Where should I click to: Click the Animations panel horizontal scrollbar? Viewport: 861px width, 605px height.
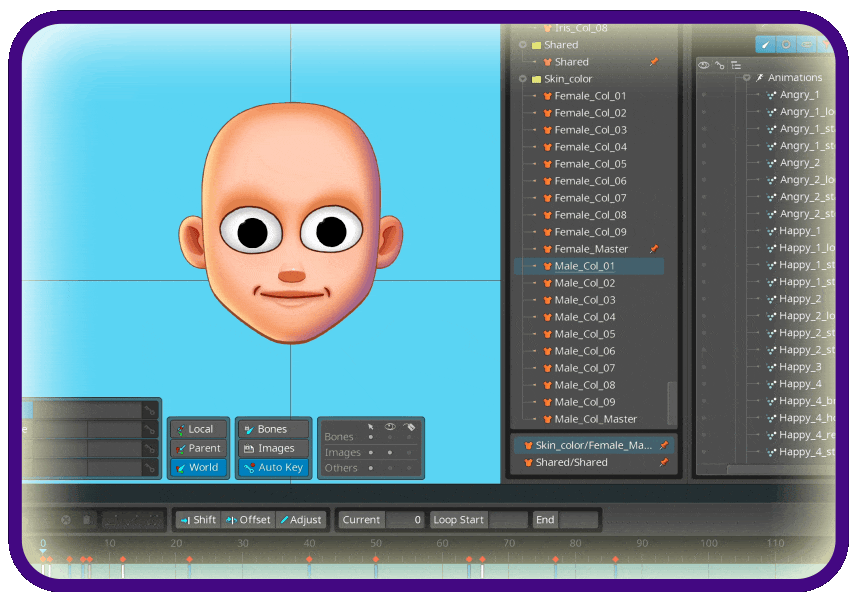(x=780, y=470)
